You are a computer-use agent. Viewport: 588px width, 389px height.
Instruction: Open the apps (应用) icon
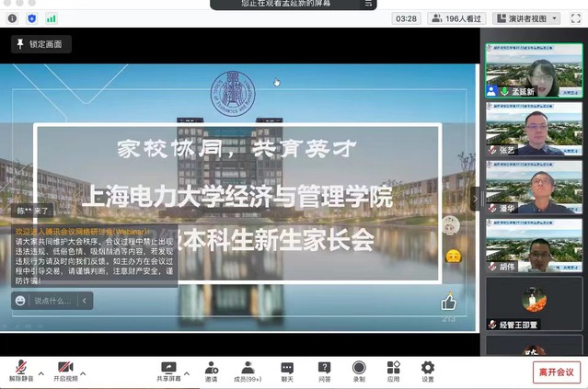pos(393,368)
